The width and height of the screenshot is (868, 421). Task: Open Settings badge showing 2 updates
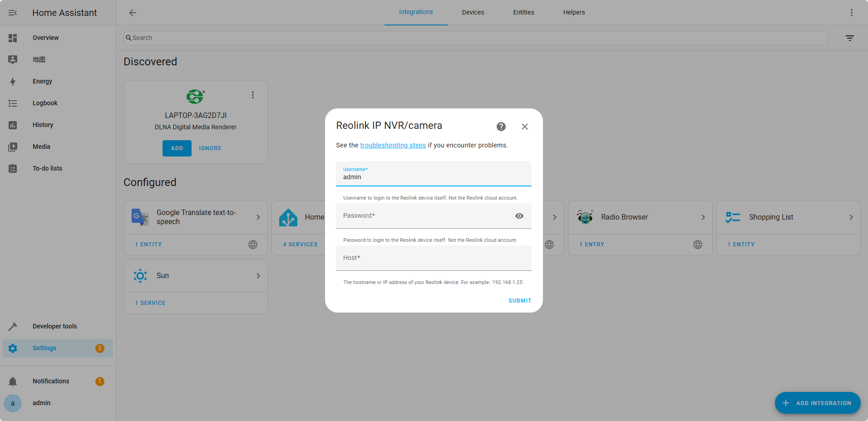(x=99, y=348)
